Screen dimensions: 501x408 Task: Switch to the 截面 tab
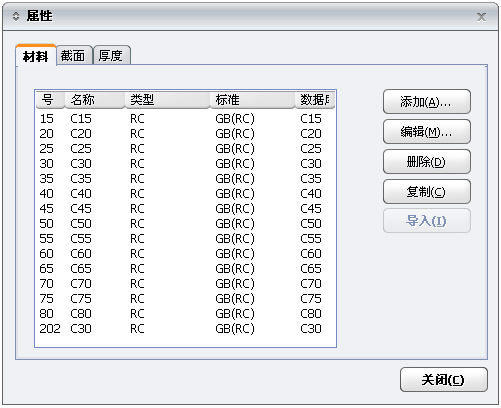point(74,55)
